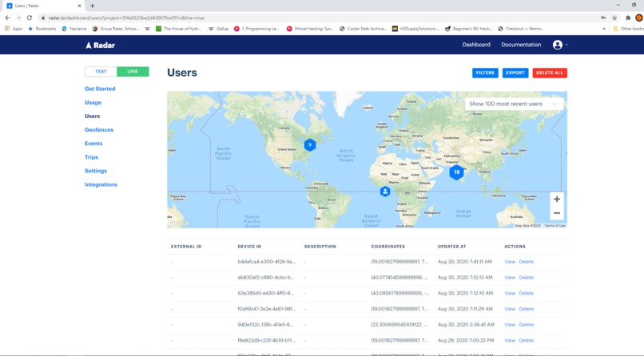Open the browser extensions puzzle icon
Viewport: 644px width, 356px height.
(627, 18)
